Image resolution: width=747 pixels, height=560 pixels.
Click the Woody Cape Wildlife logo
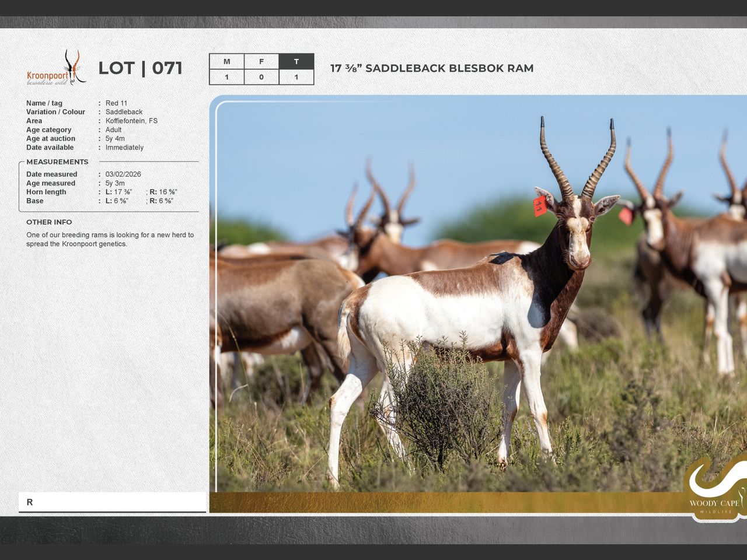click(714, 490)
